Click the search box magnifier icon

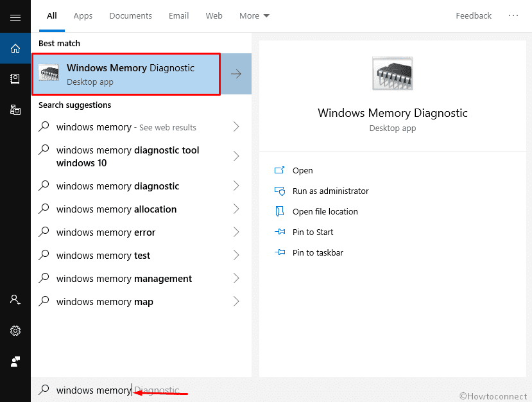tap(44, 389)
